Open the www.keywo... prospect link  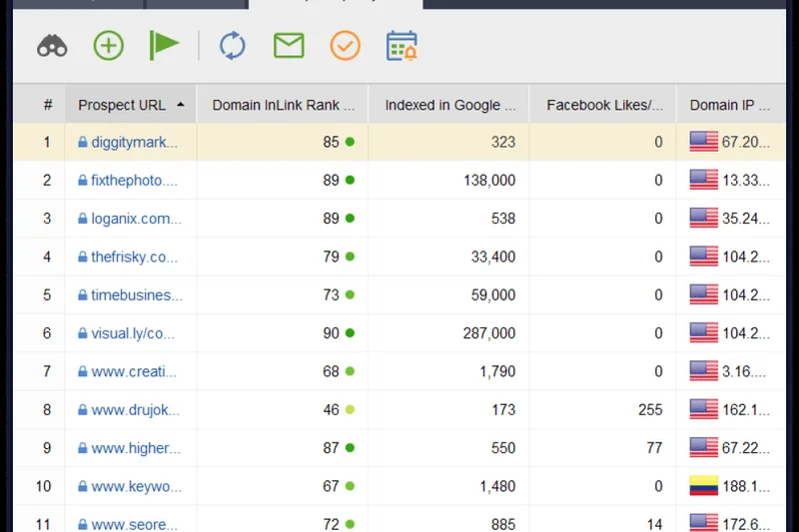tap(136, 486)
